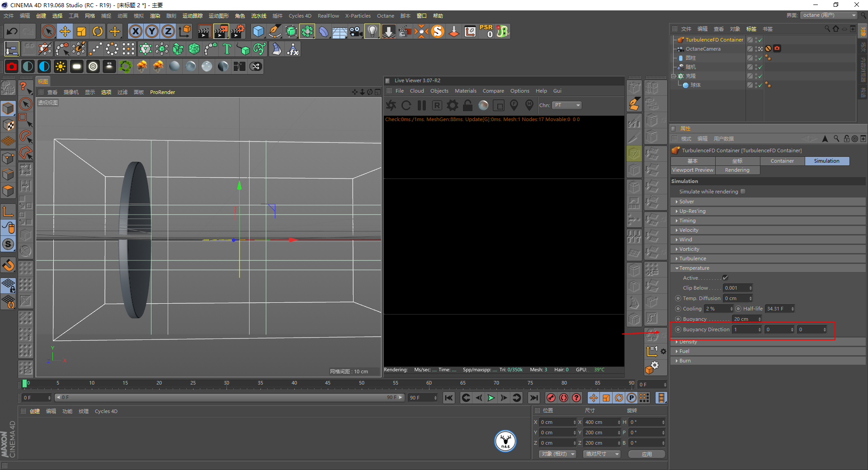
Task: Switch to the Container tab
Action: 782,161
